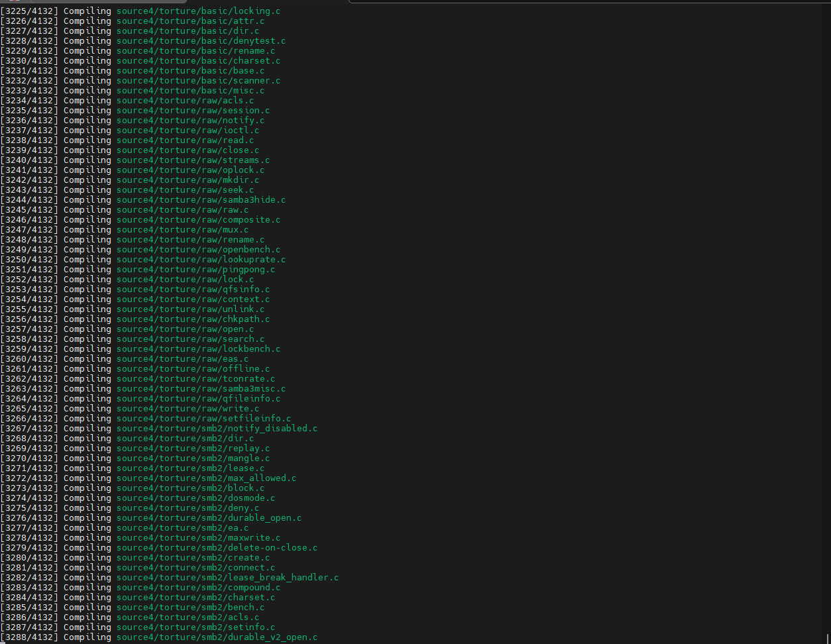Click the source4/torture/raw/samba3hide.c path

click(x=201, y=200)
